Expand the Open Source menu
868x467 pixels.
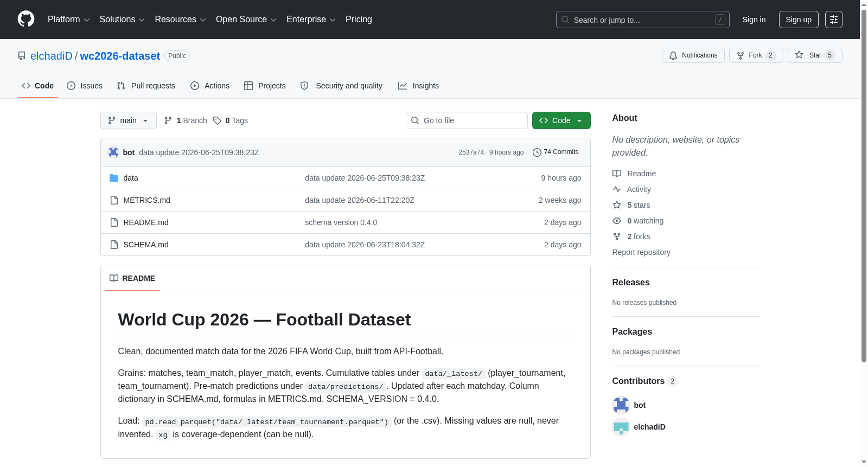[246, 20]
